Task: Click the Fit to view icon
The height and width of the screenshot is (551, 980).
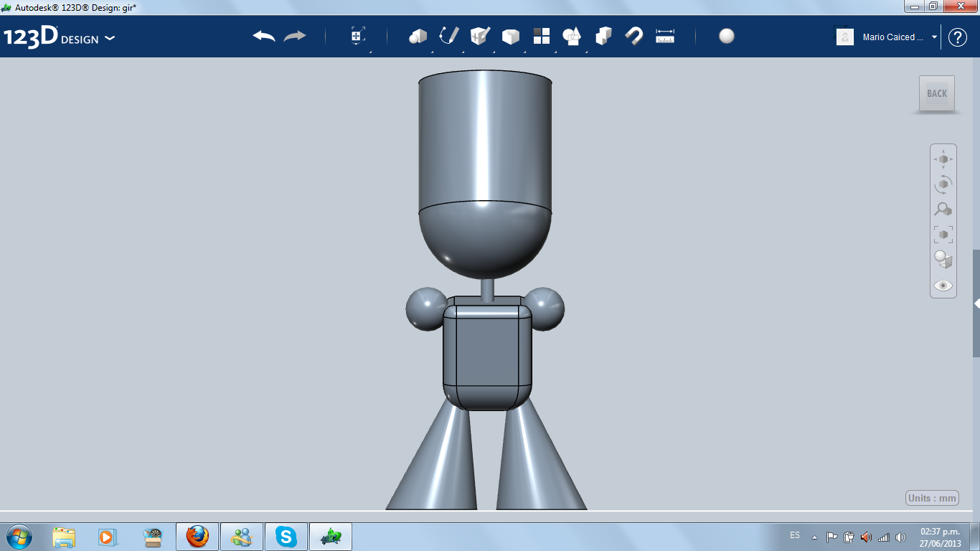Action: coord(943,235)
